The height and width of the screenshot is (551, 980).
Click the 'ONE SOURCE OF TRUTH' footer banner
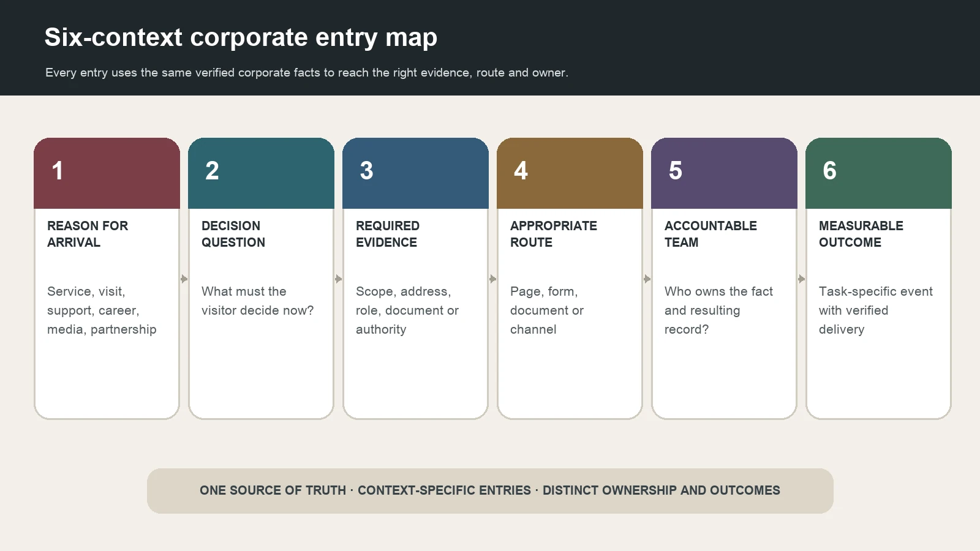490,491
